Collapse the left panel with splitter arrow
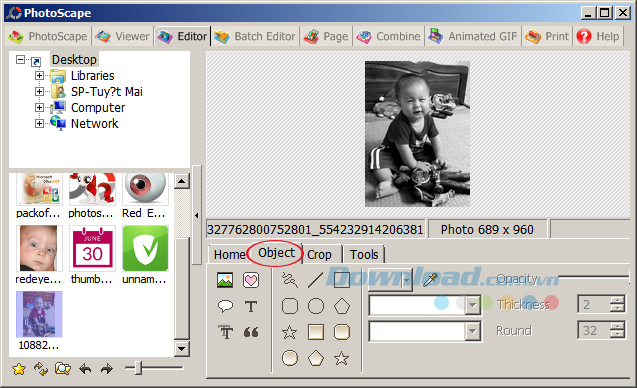637x388 pixels. (x=197, y=215)
